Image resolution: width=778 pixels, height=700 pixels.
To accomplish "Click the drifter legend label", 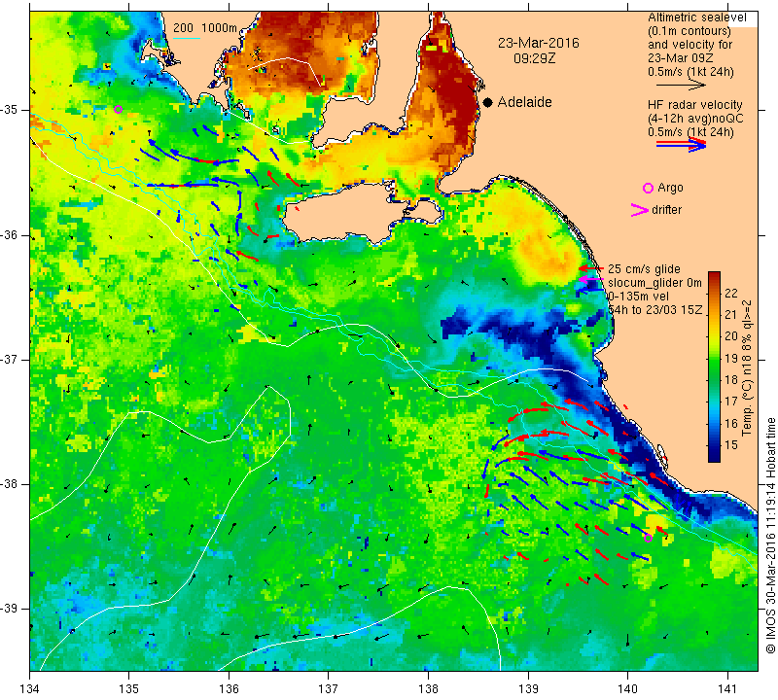I will tap(666, 210).
